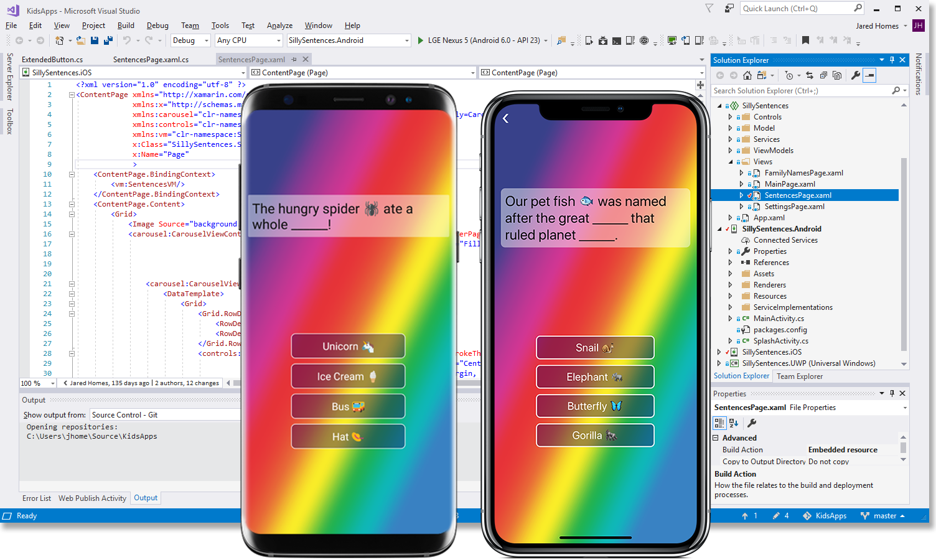This screenshot has width=936, height=560.
Task: Click the feedback icon beside Quick Launch
Action: [x=729, y=8]
